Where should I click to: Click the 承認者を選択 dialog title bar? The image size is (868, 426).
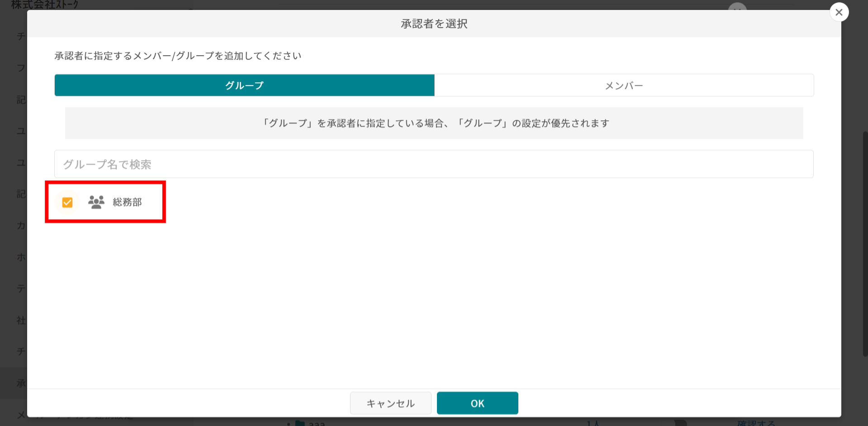tap(434, 24)
